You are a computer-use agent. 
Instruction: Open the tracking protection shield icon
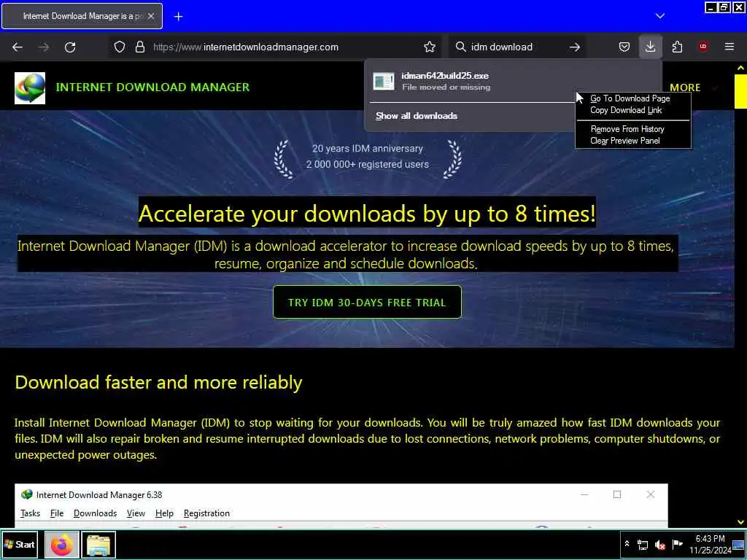click(120, 47)
